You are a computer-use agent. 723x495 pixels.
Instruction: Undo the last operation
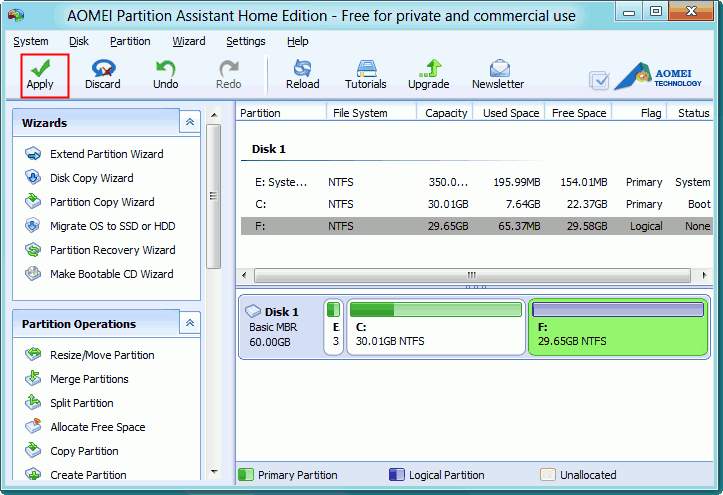[166, 75]
